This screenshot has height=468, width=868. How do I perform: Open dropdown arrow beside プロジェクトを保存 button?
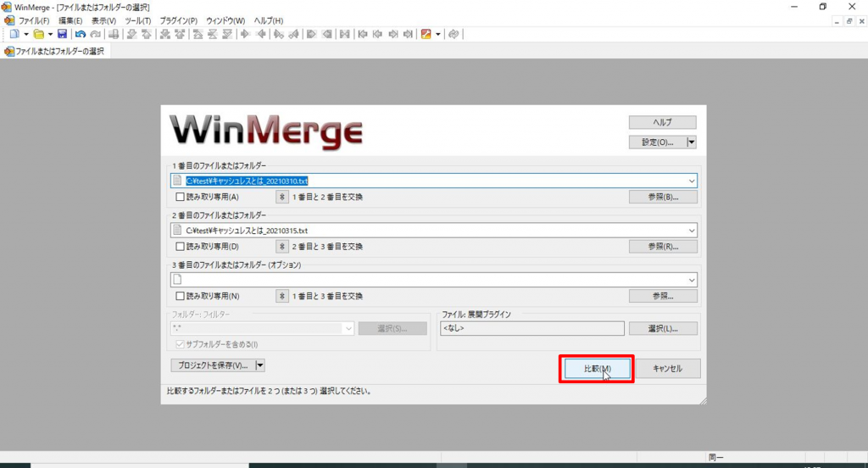click(x=259, y=365)
